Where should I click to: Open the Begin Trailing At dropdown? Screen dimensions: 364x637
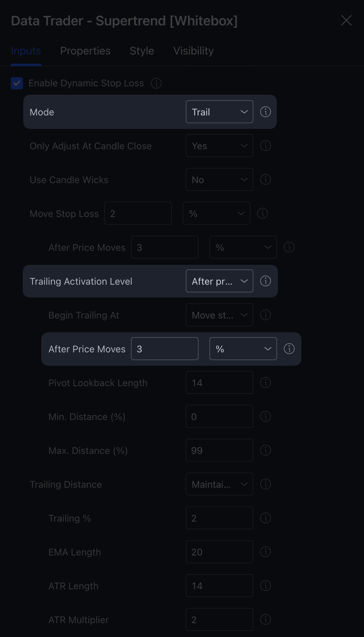tap(219, 315)
